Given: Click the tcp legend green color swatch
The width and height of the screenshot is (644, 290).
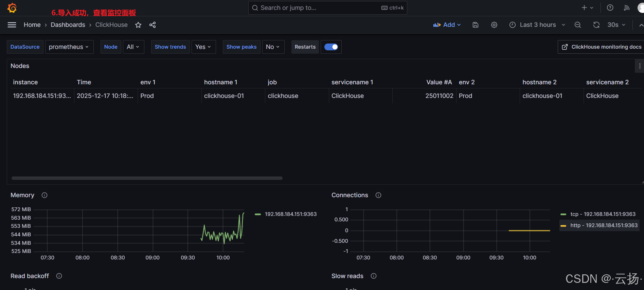Looking at the screenshot, I should [x=563, y=214].
